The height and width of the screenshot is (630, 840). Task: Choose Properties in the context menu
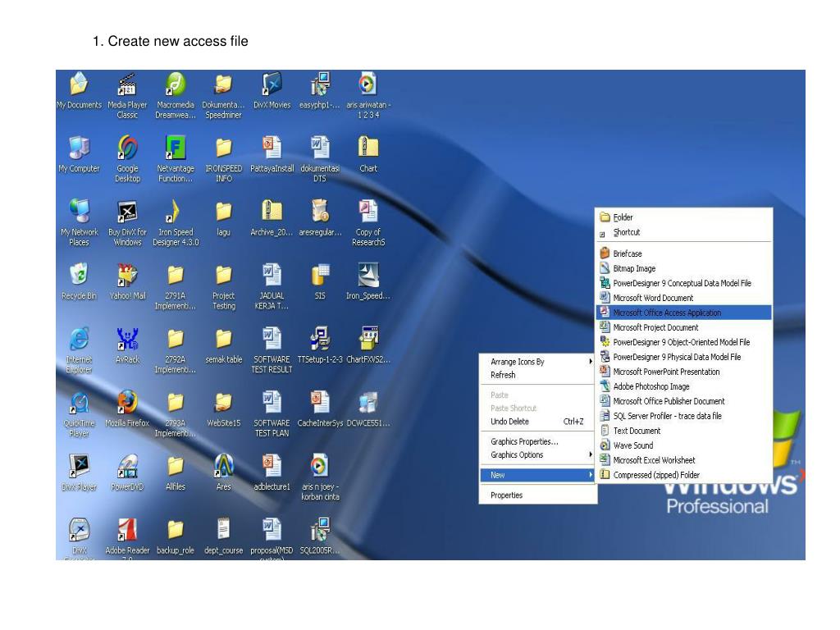538,495
